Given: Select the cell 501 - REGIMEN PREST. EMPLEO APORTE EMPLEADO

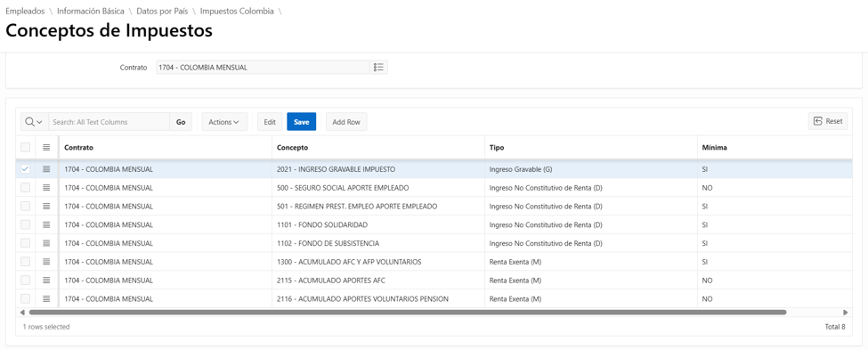Looking at the screenshot, I should [378, 206].
